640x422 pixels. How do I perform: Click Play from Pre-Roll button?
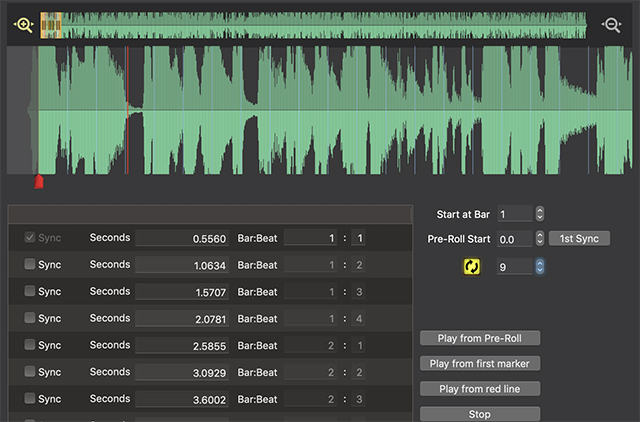480,338
